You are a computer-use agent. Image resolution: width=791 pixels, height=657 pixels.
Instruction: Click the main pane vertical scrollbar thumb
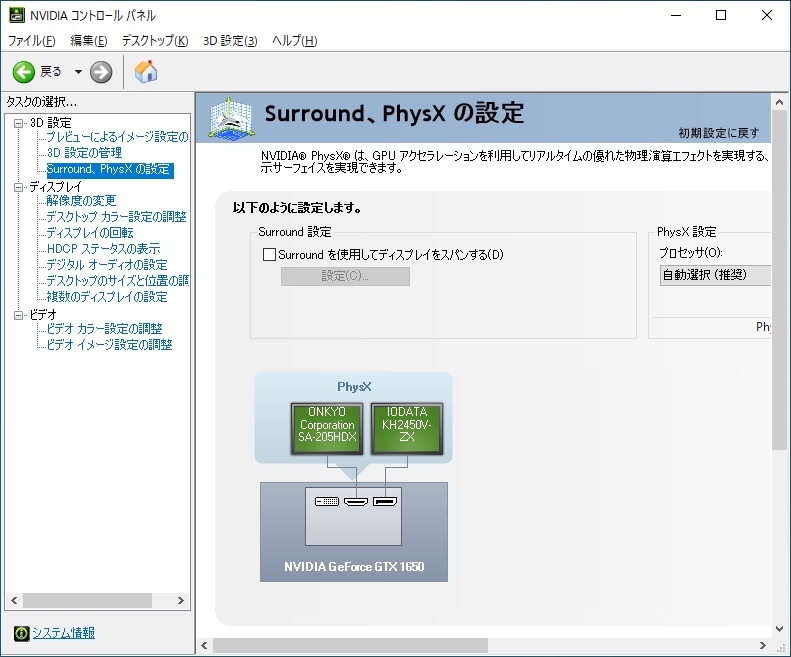pyautogui.click(x=779, y=280)
